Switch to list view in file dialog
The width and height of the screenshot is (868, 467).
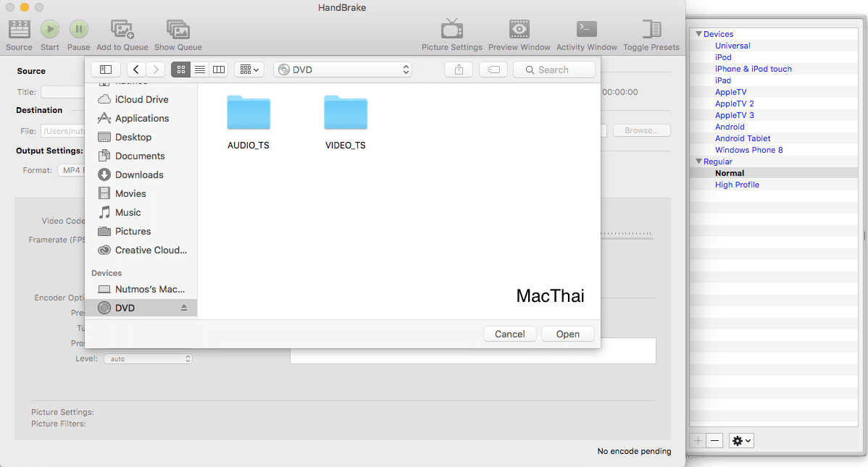[x=199, y=69]
